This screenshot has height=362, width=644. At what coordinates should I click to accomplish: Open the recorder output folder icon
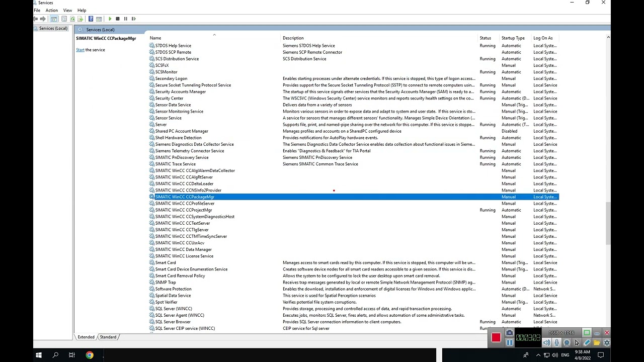(x=597, y=343)
